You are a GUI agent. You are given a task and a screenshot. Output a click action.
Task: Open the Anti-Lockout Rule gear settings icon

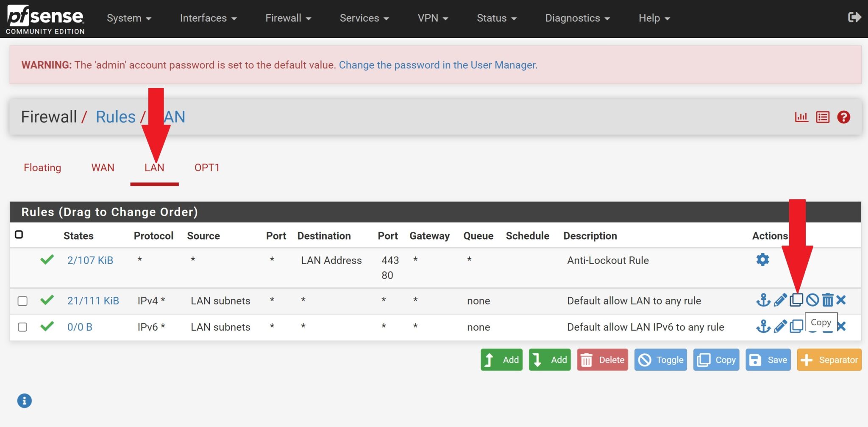(x=762, y=260)
